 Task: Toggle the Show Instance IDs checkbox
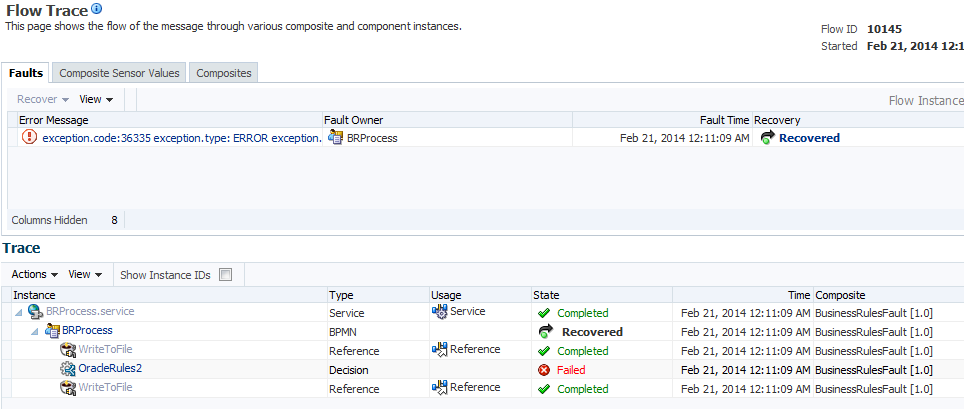coord(225,275)
